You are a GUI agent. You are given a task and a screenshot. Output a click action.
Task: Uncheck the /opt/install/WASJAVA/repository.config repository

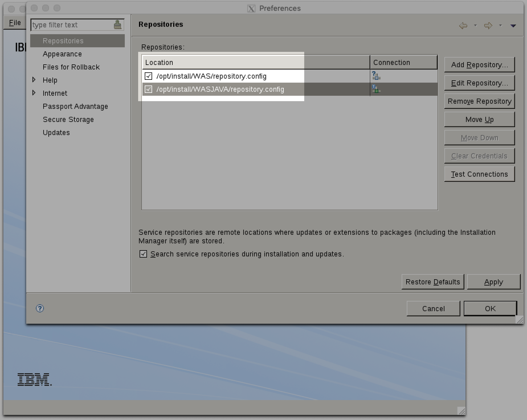click(x=148, y=89)
